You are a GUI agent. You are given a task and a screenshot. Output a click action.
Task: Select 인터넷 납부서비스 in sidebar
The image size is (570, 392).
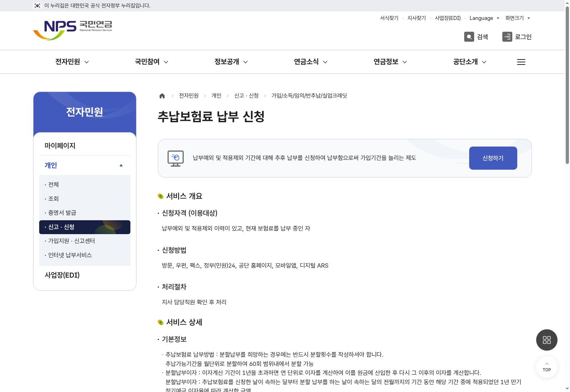point(85,255)
